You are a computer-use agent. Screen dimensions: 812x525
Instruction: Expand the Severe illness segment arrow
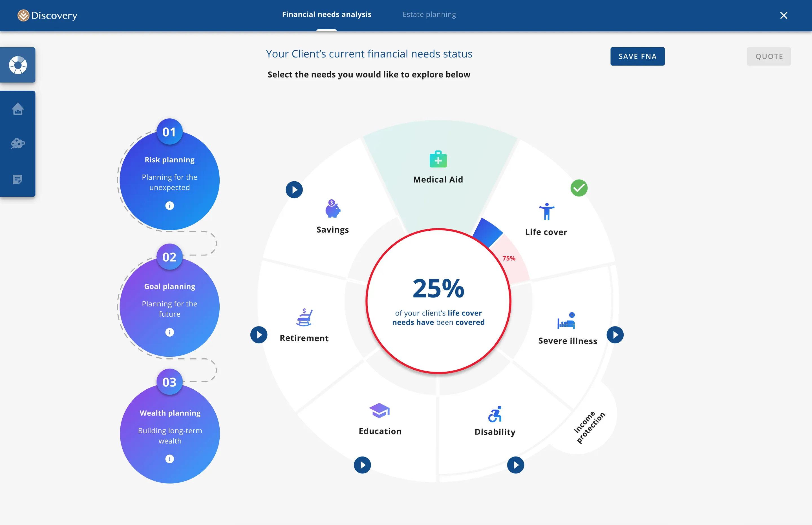click(x=615, y=335)
